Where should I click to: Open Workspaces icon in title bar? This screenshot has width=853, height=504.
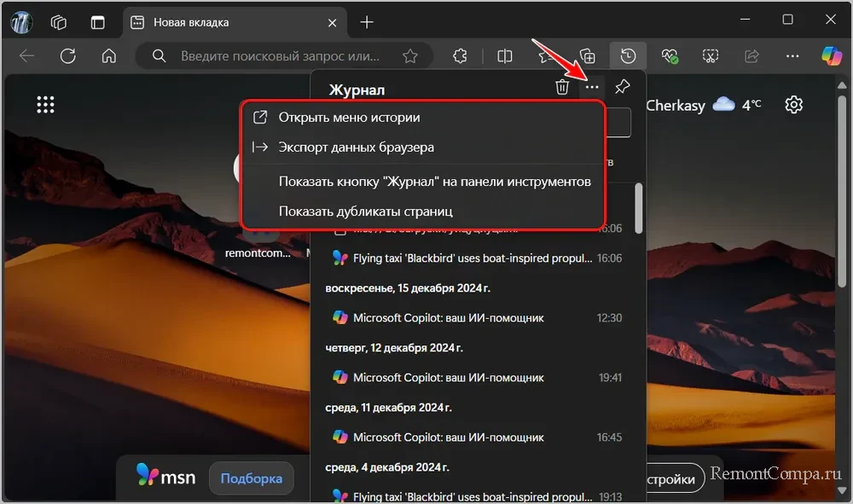(59, 22)
